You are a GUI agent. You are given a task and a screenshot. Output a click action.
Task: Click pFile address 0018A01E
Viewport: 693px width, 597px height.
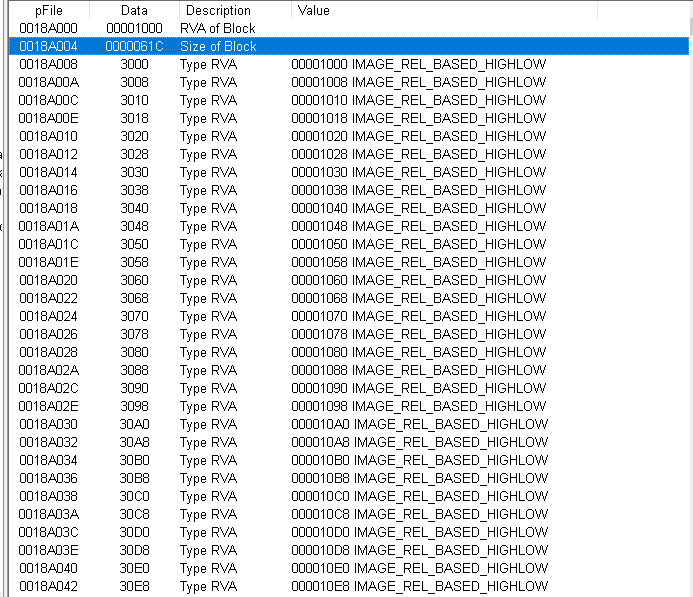click(x=49, y=262)
